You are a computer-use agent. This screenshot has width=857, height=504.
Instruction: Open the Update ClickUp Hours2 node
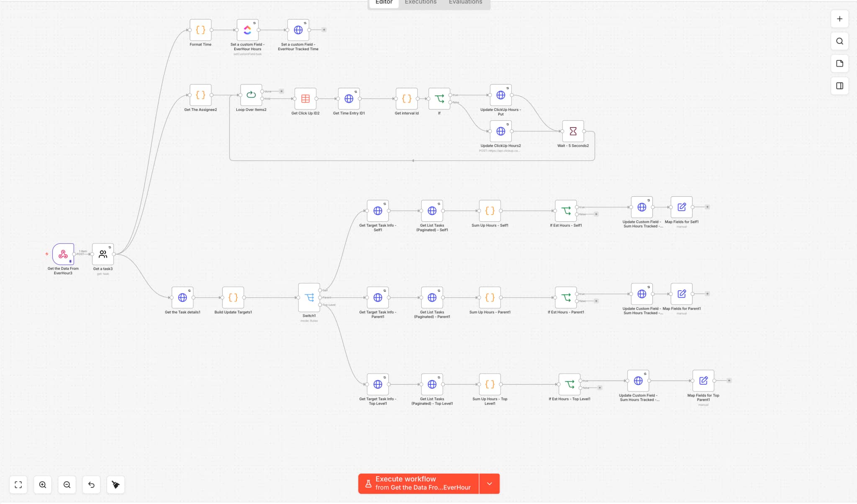coord(500,131)
